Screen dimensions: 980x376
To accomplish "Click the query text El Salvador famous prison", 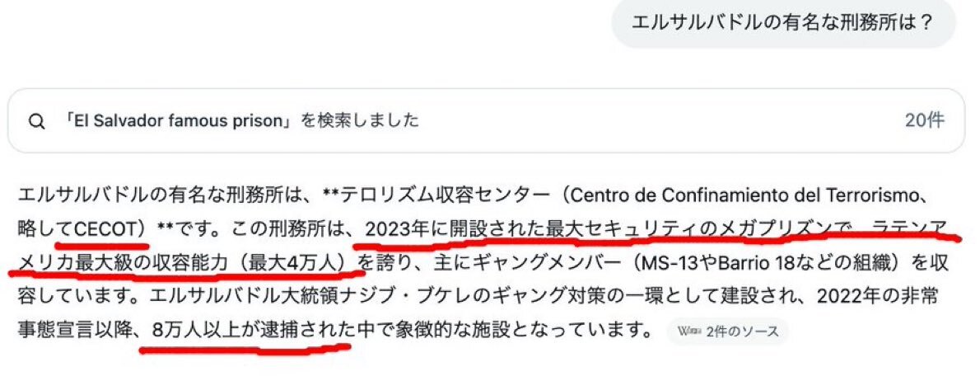I will [177, 120].
